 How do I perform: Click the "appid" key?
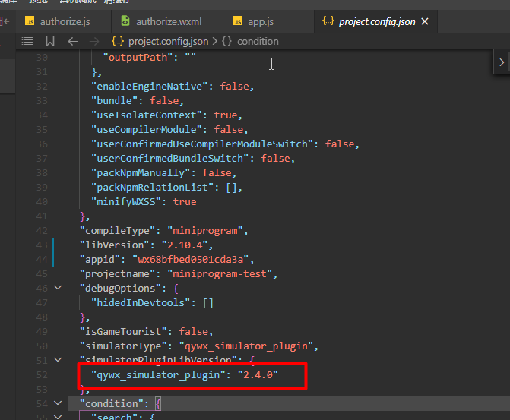100,259
